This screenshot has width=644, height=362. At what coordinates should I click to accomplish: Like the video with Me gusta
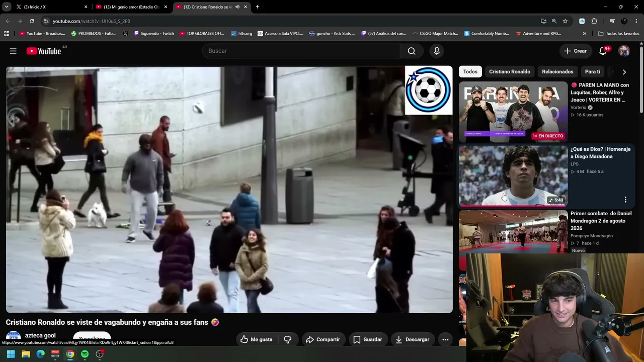(257, 339)
